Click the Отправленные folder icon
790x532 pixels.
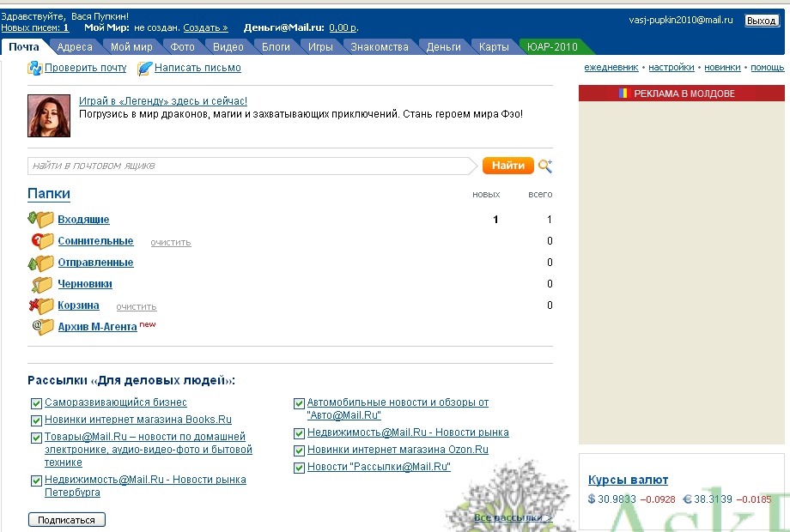point(41,263)
